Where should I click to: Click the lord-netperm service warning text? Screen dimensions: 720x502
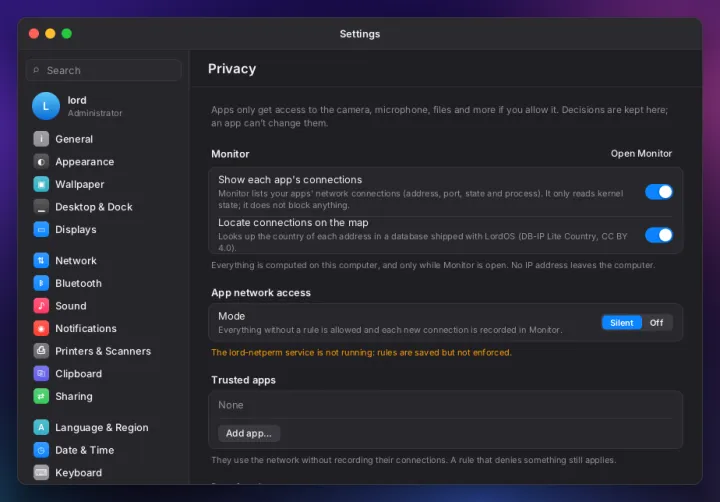(361, 352)
